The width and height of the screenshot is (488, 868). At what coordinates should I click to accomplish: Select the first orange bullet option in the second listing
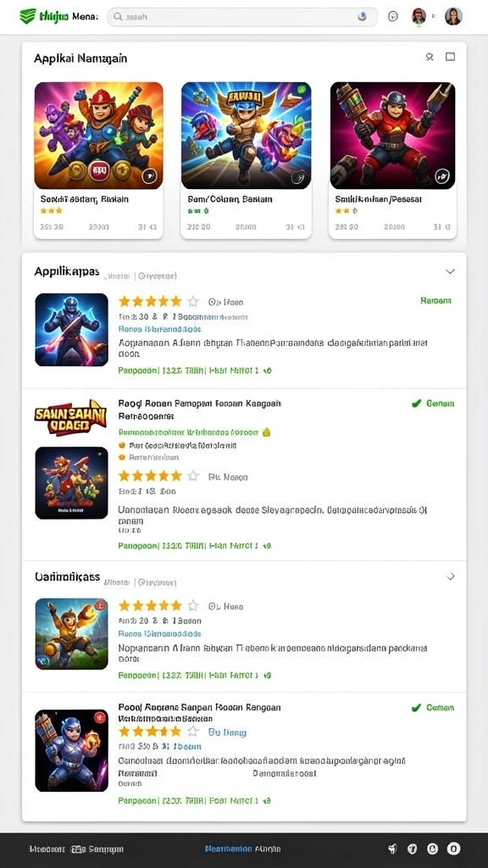tap(122, 445)
